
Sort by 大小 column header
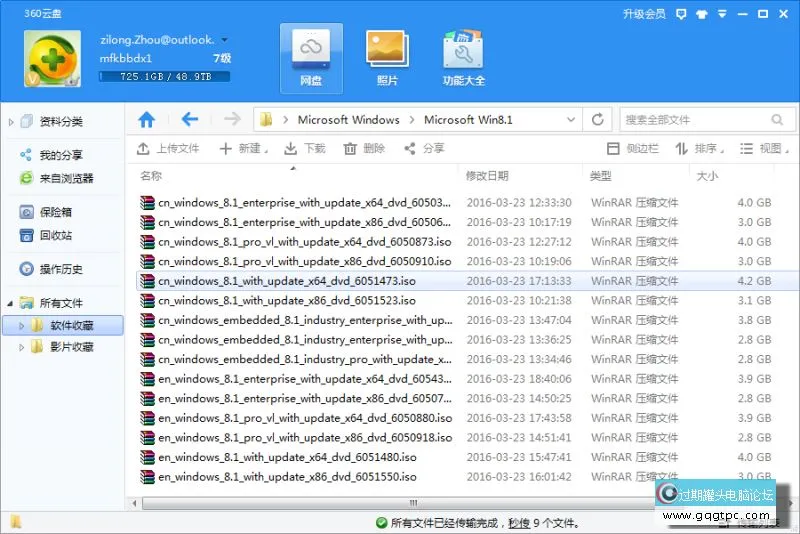coord(707,176)
